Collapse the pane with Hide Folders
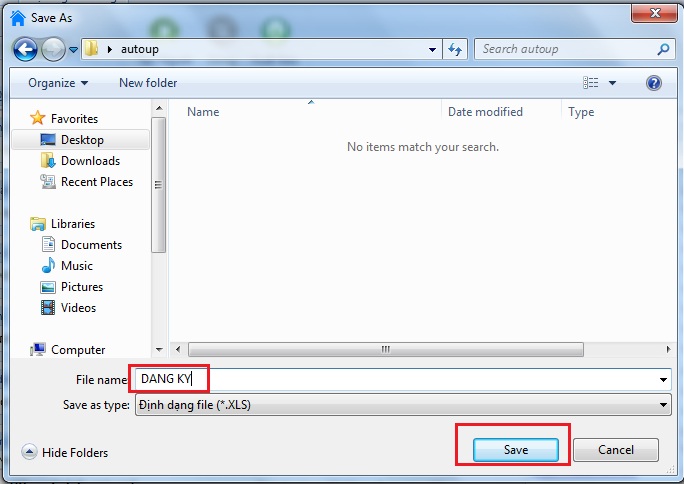The width and height of the screenshot is (684, 484). point(65,453)
